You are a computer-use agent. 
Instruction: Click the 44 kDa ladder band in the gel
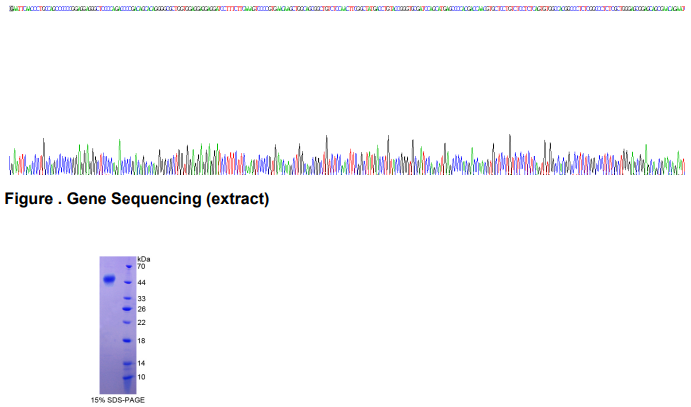click(x=127, y=283)
